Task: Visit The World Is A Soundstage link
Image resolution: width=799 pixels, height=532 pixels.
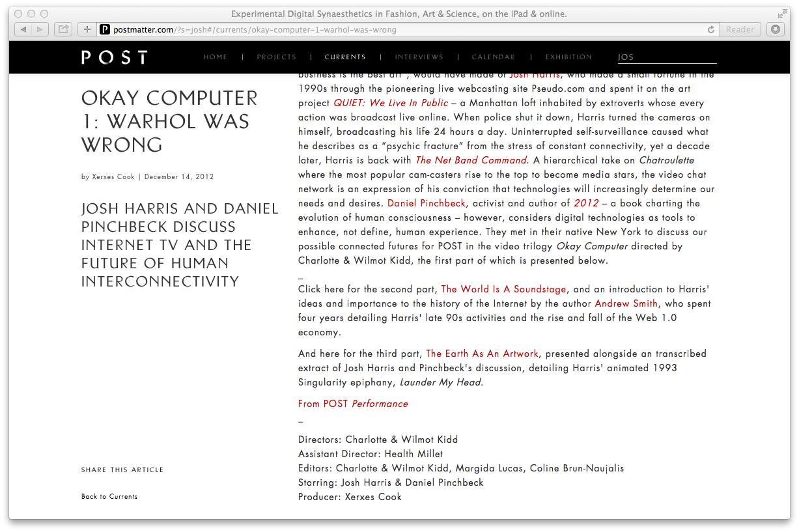Action: [504, 289]
